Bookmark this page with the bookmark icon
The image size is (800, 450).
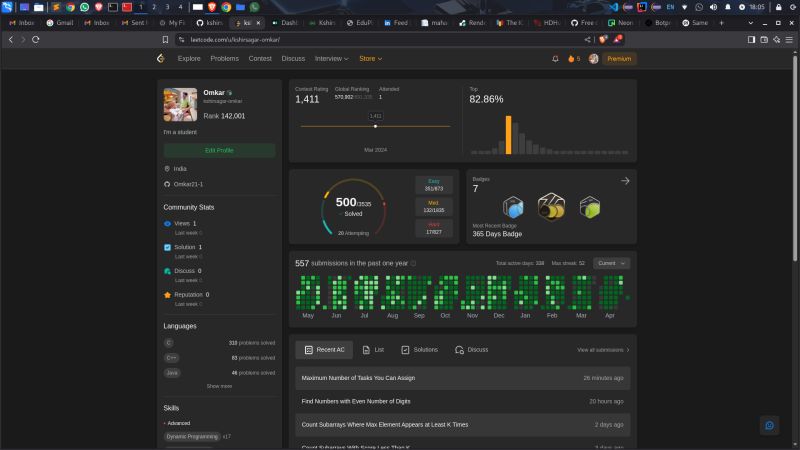(x=165, y=39)
